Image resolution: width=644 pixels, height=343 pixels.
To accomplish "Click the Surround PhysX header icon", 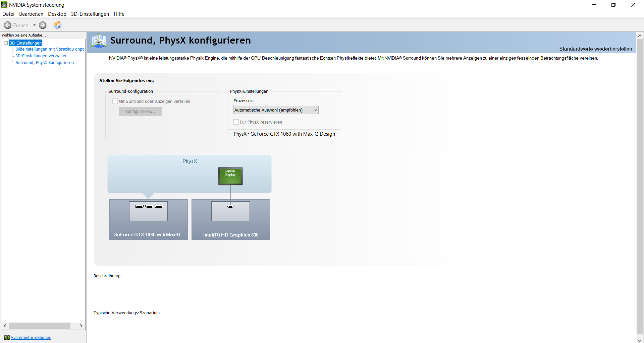I will click(99, 41).
